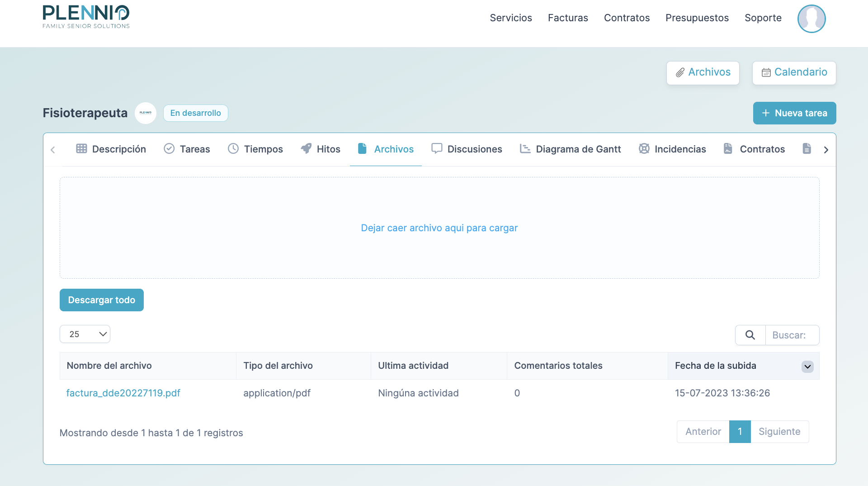Click the Buscar search input field

[x=792, y=335]
